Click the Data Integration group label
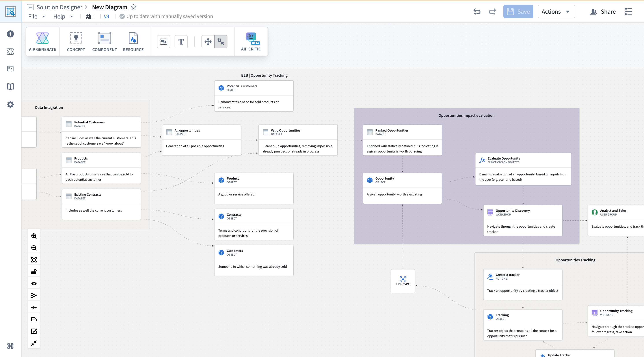The image size is (644, 357). (49, 108)
